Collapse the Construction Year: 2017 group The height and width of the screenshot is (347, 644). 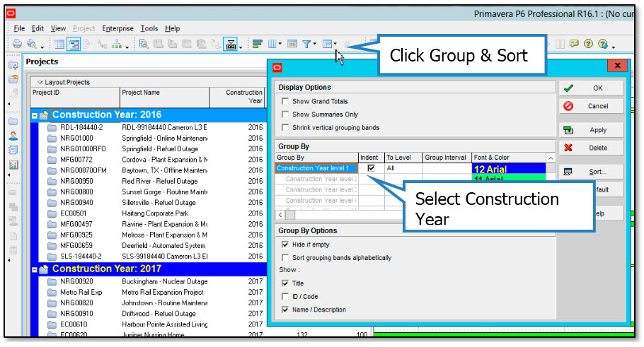tap(35, 270)
